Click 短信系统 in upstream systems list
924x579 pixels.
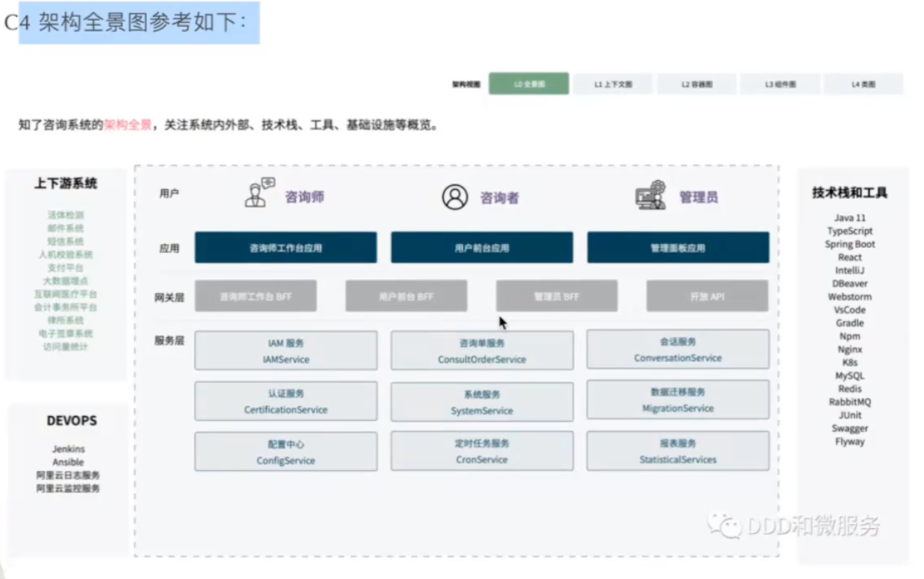[65, 242]
